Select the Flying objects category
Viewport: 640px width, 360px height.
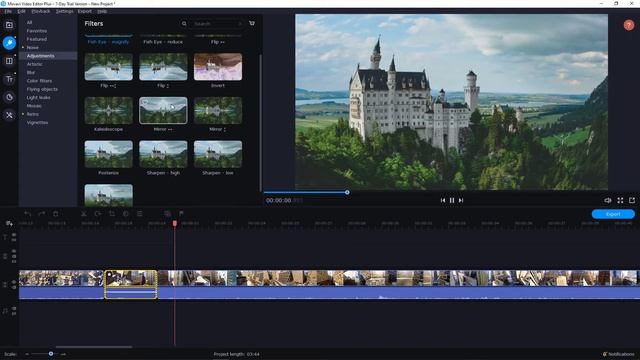click(42, 89)
